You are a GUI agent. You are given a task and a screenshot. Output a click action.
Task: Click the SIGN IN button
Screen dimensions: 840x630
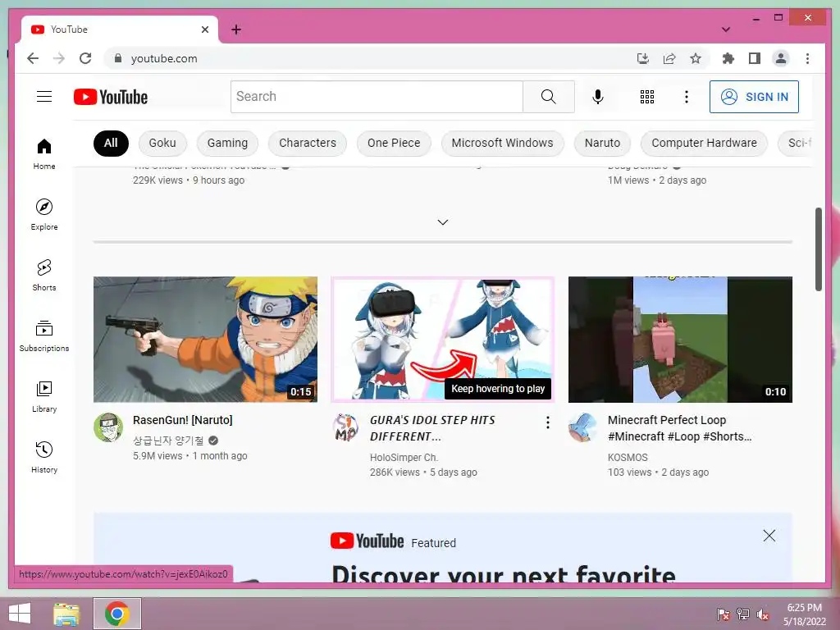coord(754,97)
